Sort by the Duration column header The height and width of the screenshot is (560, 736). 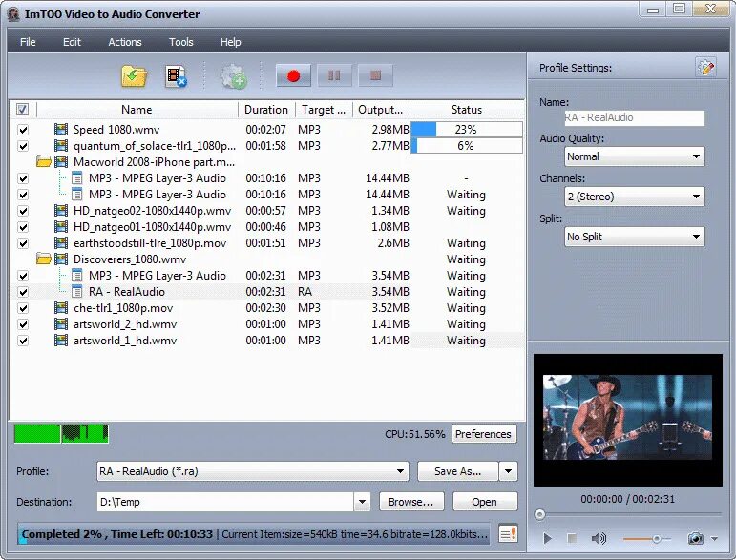(266, 110)
